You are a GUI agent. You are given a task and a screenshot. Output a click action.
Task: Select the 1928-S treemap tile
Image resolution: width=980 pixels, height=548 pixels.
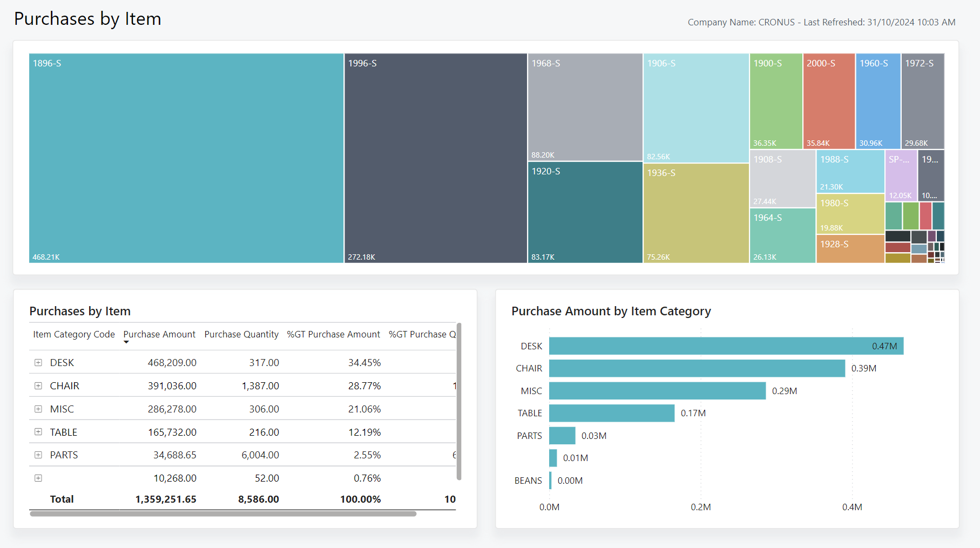(850, 249)
